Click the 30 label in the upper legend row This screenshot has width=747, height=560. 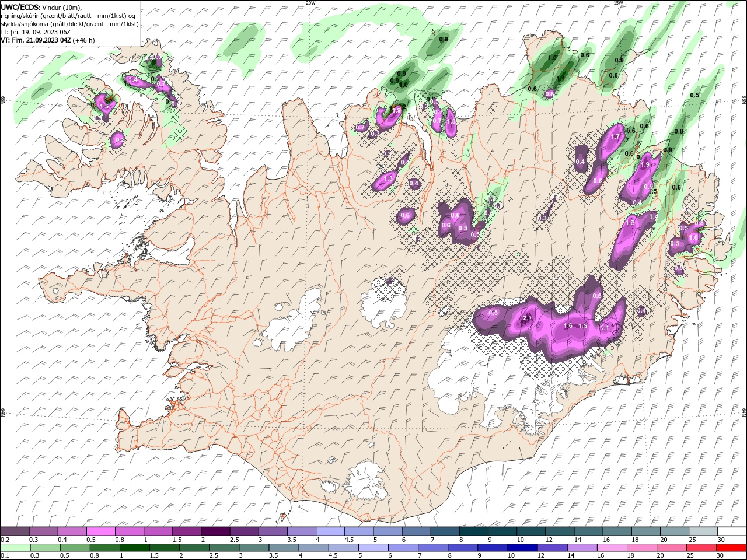pos(721,540)
